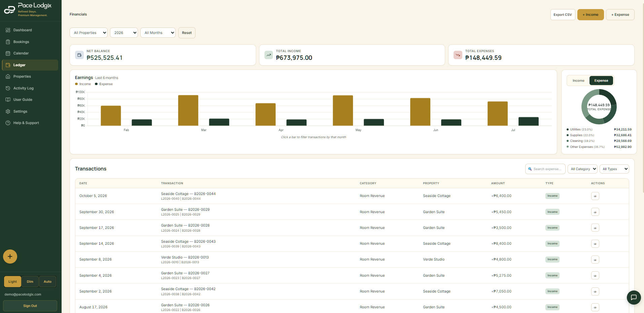Click the Utilities legend dot
Viewport: 644px width, 313px height.
pos(568,129)
